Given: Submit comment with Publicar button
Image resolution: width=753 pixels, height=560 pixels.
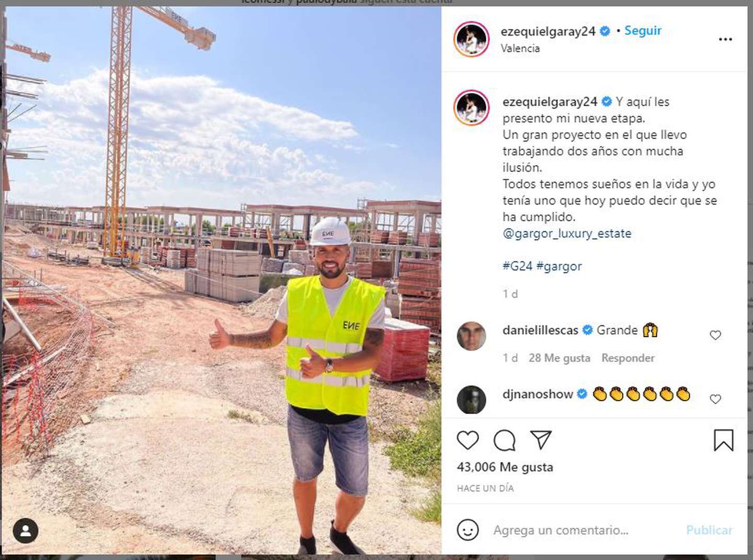Looking at the screenshot, I should click(x=709, y=530).
